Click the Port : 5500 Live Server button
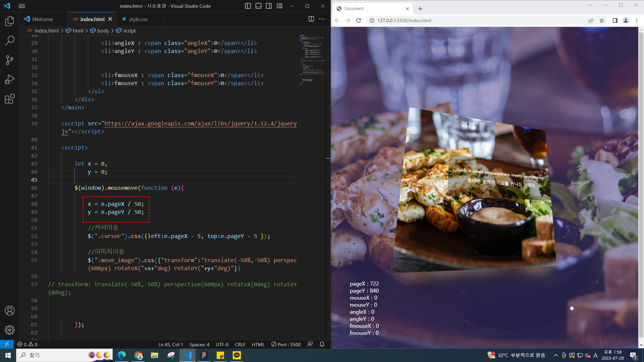This screenshot has height=362, width=644. point(286,345)
